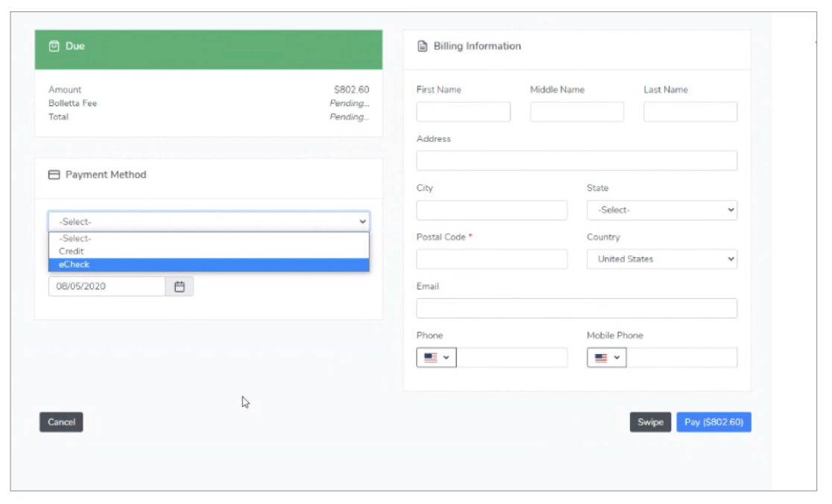This screenshot has width=832, height=504.
Task: Click the Pay ($802.60) button
Action: coord(713,422)
